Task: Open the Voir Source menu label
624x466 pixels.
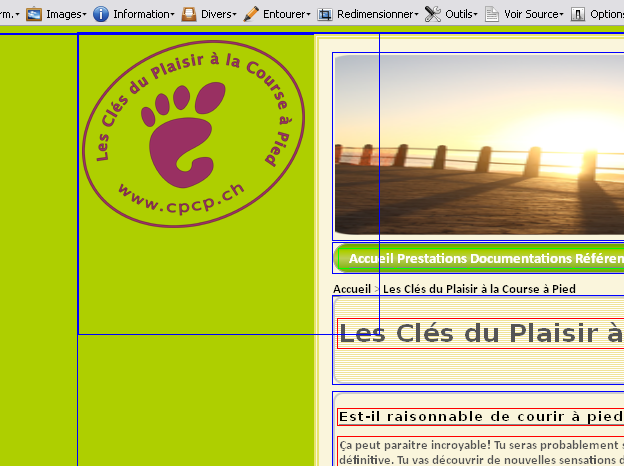Action: click(x=531, y=14)
